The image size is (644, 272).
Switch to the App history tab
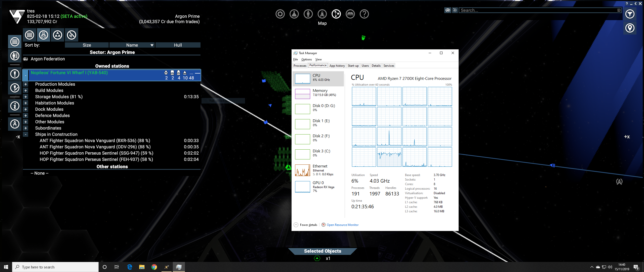click(337, 66)
